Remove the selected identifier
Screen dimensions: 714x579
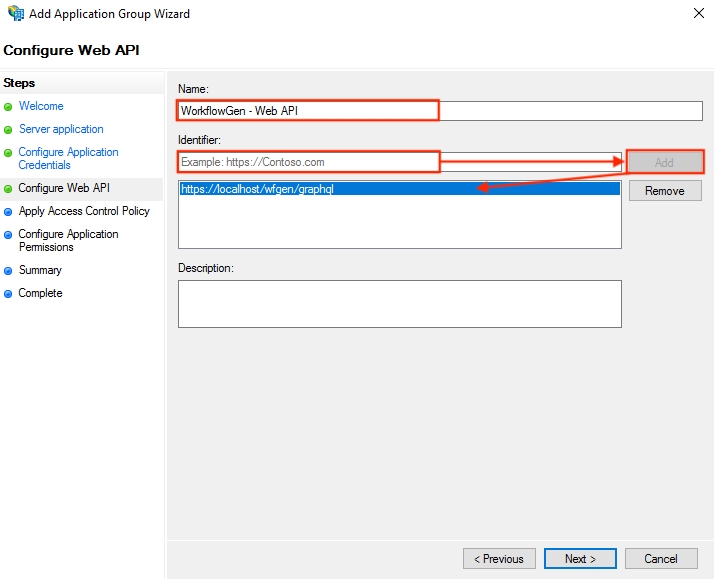point(664,191)
